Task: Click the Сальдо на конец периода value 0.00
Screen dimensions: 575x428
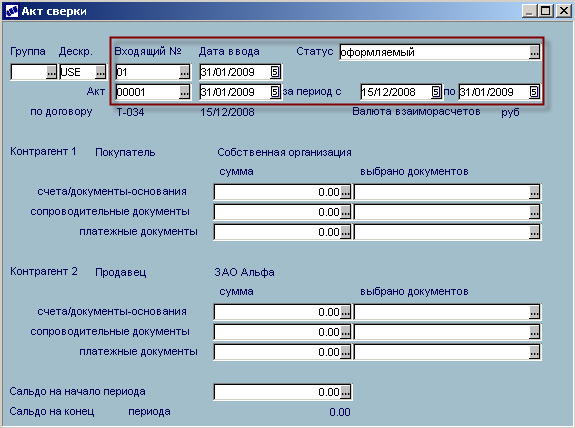Action: (340, 412)
